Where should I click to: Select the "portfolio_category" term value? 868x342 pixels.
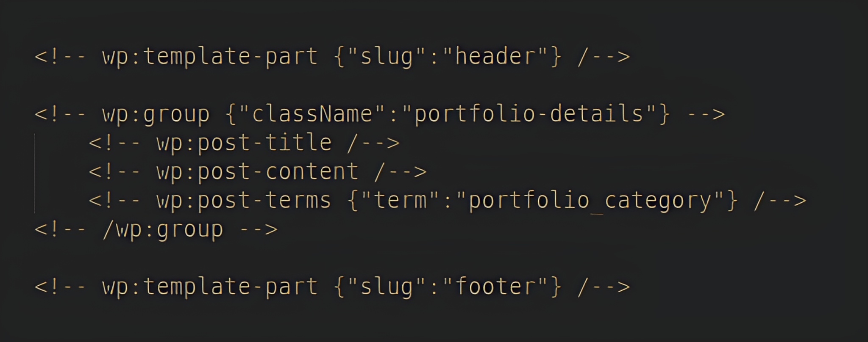click(590, 201)
